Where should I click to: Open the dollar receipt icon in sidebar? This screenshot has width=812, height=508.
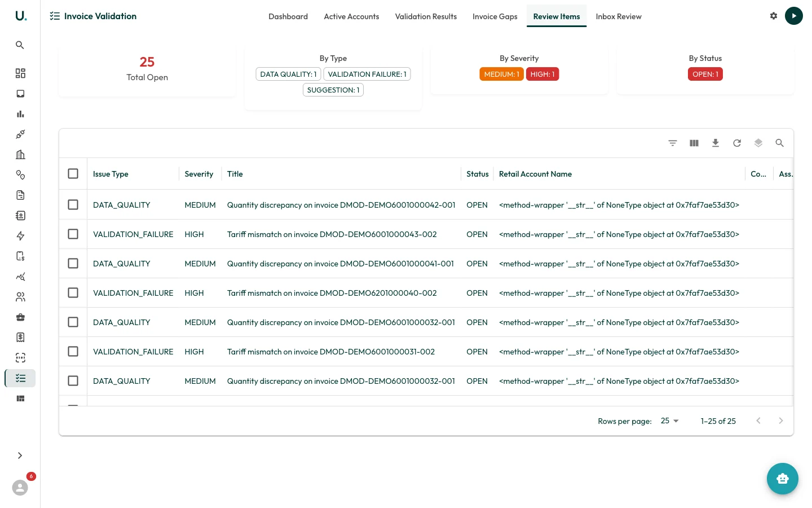pos(20,338)
